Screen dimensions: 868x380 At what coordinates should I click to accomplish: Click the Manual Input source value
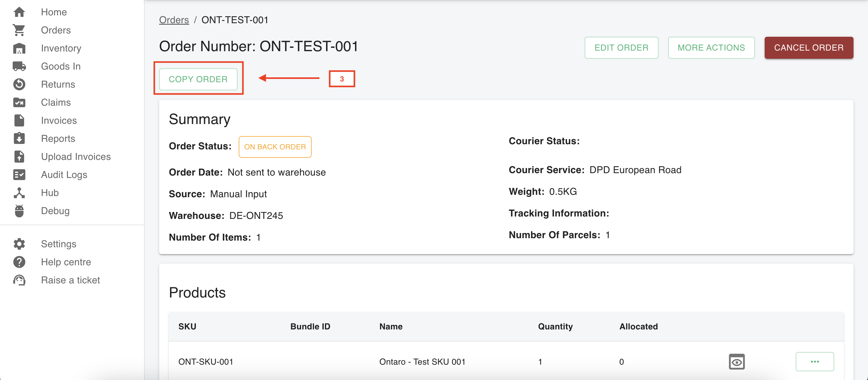click(238, 194)
